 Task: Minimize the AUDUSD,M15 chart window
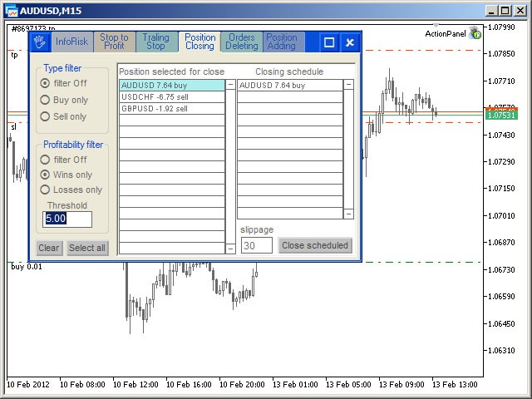tap(490, 11)
